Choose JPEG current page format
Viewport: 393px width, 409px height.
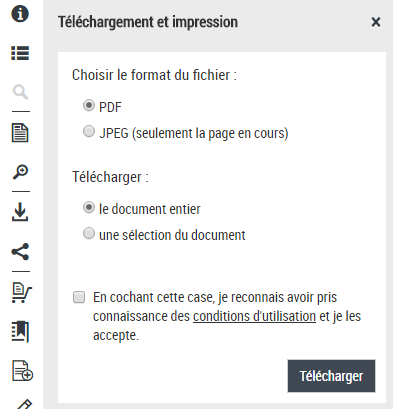(89, 131)
